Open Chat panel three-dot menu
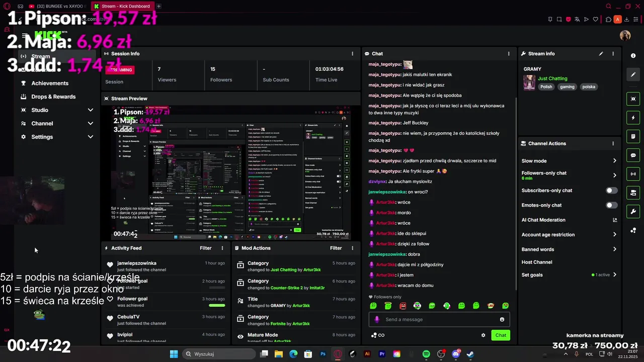Image resolution: width=644 pixels, height=362 pixels. (509, 53)
